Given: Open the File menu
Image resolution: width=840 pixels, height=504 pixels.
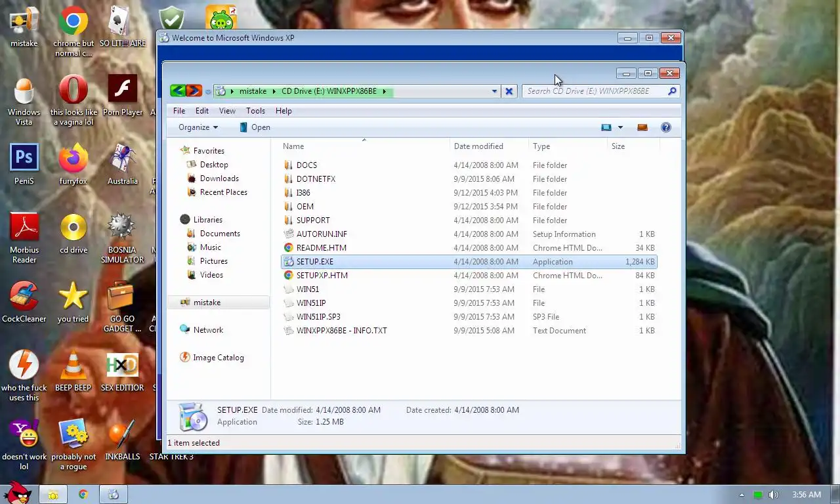Looking at the screenshot, I should 178,111.
